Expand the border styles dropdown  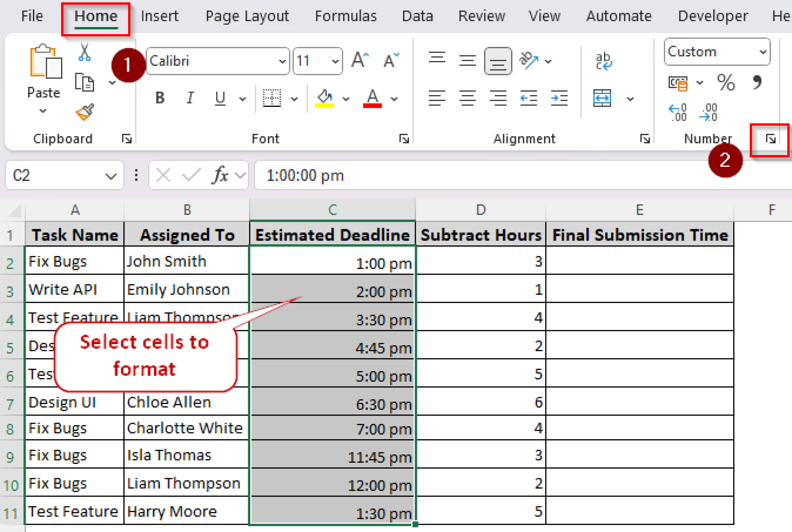(295, 99)
